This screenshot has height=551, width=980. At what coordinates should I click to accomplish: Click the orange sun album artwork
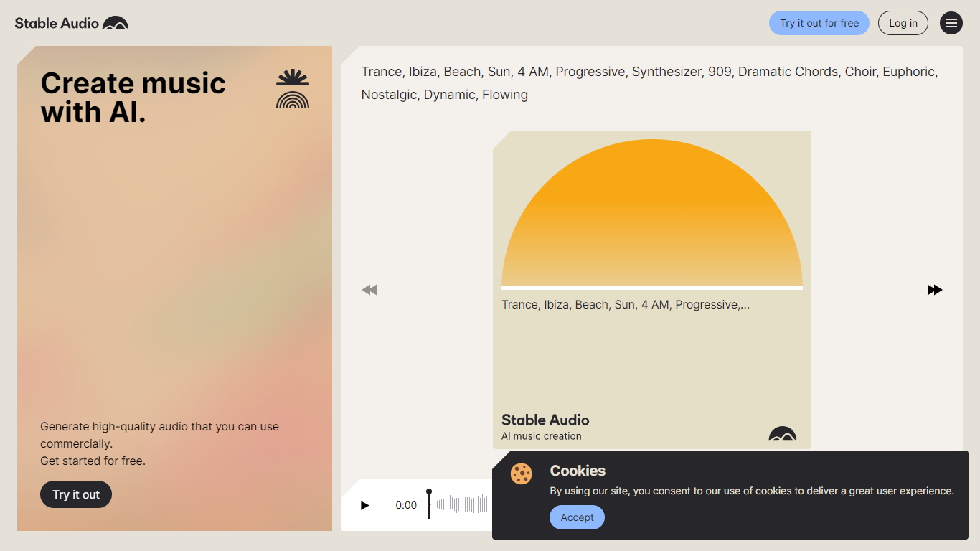[652, 214]
